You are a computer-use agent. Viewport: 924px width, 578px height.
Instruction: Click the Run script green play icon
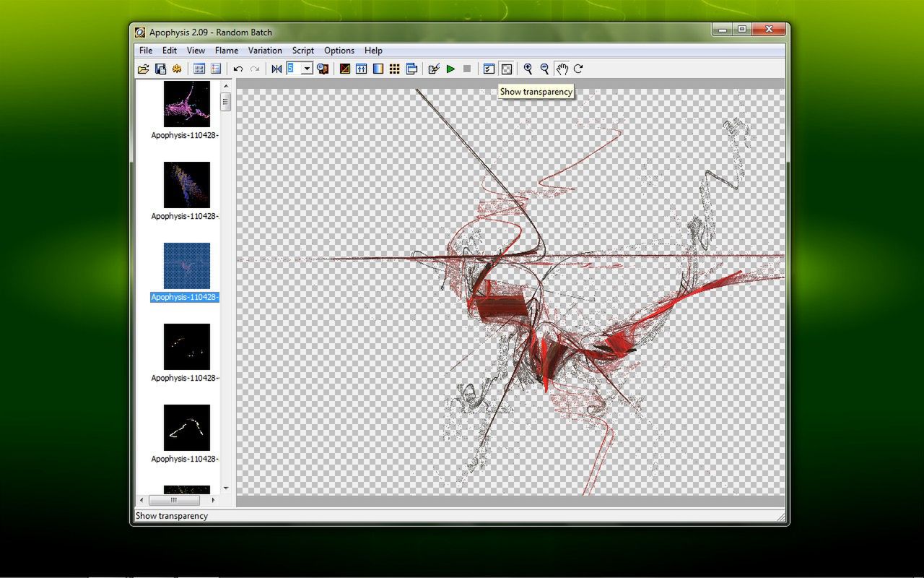click(450, 69)
